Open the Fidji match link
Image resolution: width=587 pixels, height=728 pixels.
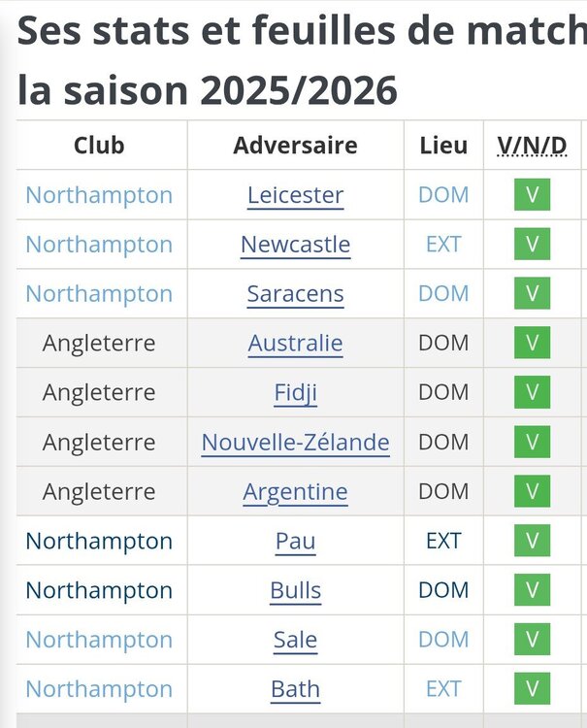[295, 393]
